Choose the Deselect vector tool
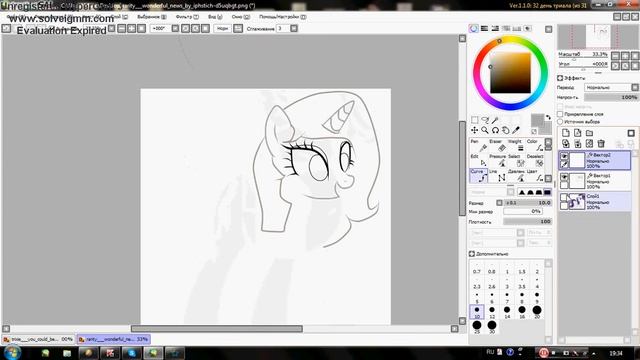640x360 pixels. 535,160
